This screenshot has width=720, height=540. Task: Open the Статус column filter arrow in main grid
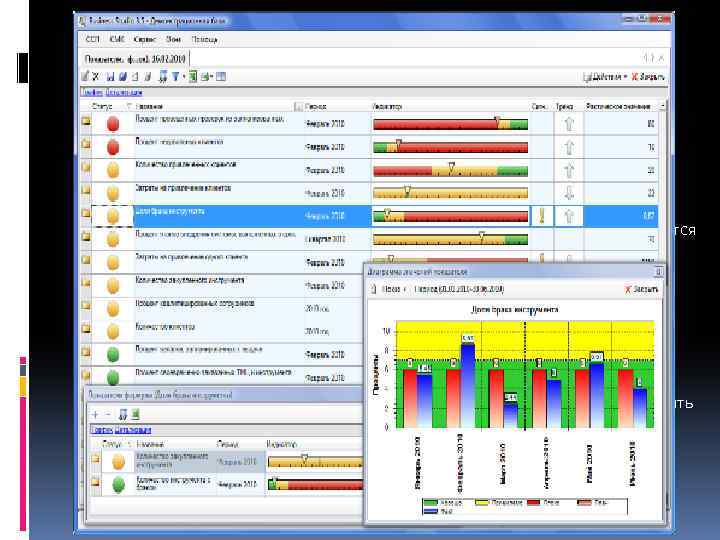pyautogui.click(x=128, y=107)
